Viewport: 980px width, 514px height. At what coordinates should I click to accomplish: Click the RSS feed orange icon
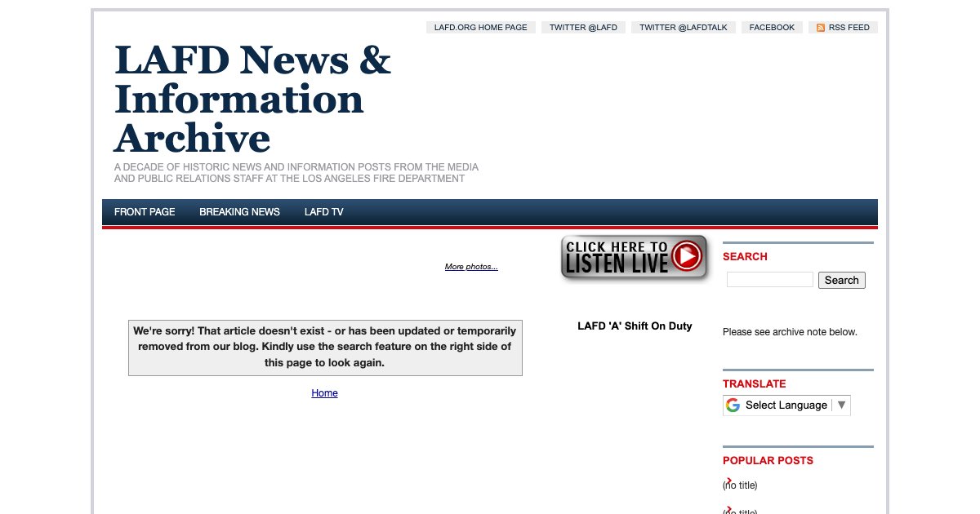pos(821,28)
